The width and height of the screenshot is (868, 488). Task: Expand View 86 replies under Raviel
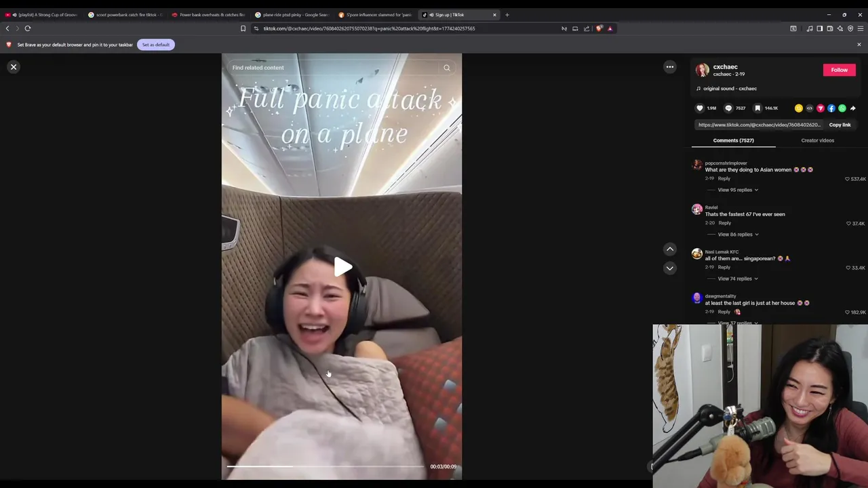(x=738, y=235)
